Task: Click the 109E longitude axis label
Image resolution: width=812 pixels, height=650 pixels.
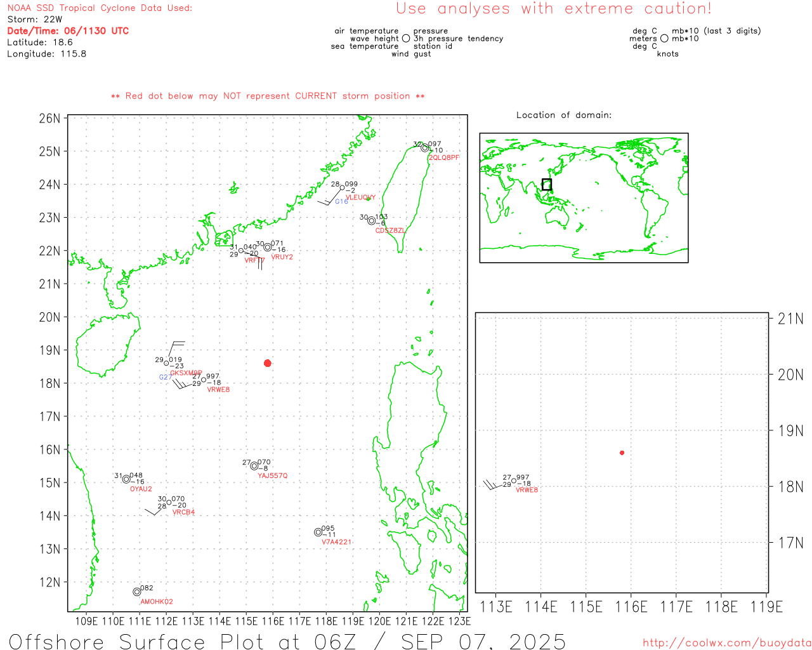Action: 87,621
